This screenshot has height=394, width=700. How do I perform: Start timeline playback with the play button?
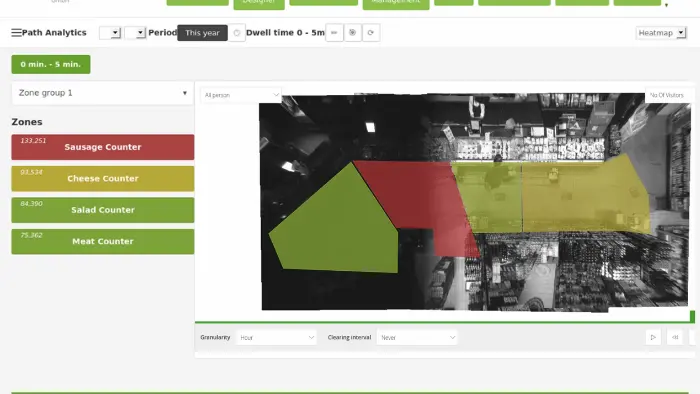tap(653, 337)
